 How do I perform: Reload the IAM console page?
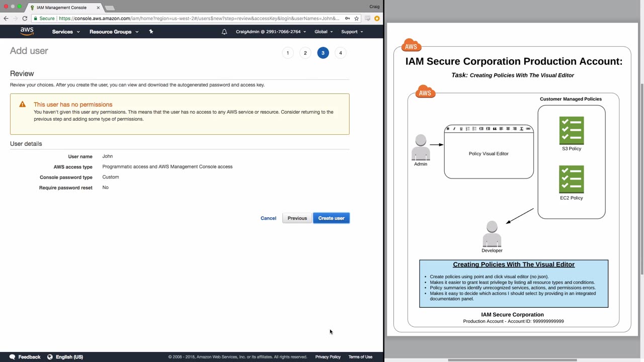[x=25, y=19]
